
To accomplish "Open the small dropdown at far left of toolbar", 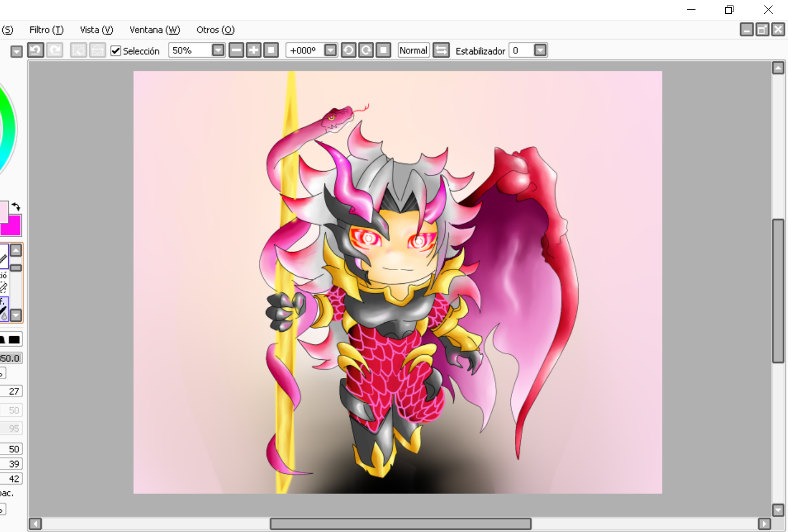I will pos(17,51).
